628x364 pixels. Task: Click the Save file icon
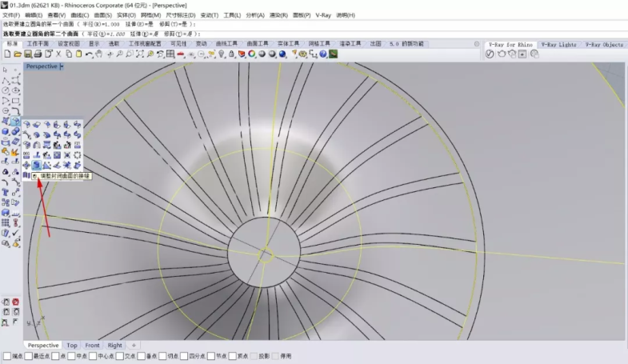point(27,54)
